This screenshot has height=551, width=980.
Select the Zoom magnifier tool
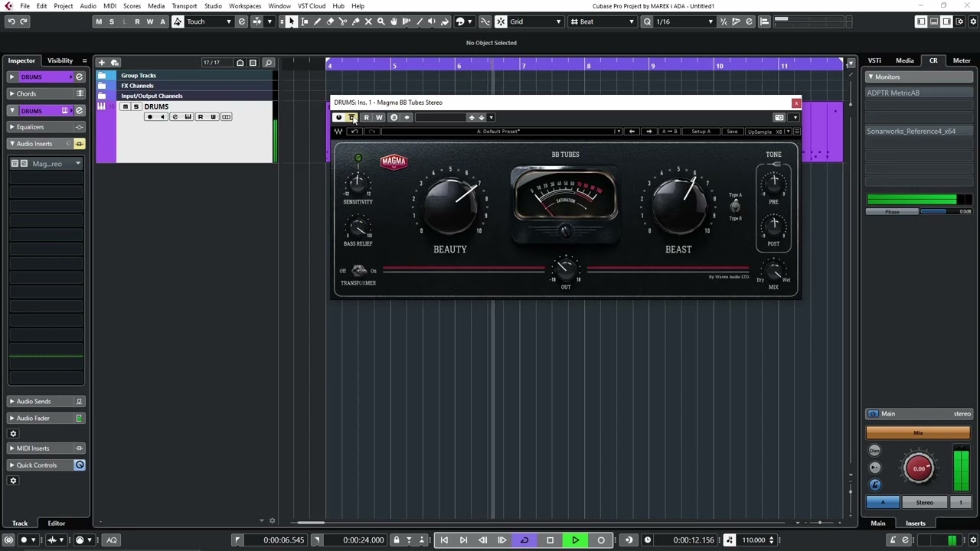pyautogui.click(x=381, y=21)
